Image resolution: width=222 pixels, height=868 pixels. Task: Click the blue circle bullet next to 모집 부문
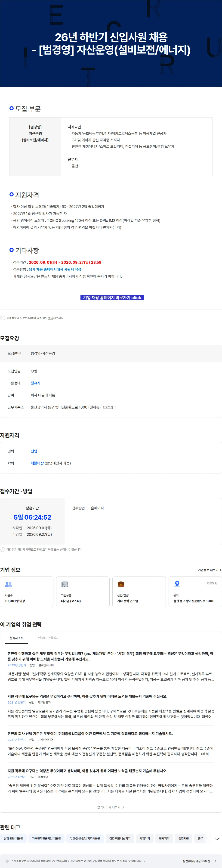pos(12,108)
